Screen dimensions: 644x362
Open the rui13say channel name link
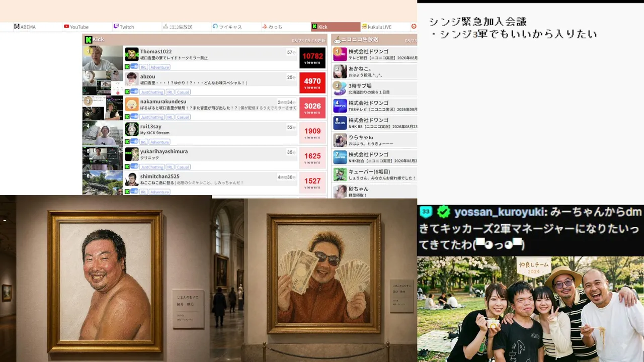click(150, 127)
